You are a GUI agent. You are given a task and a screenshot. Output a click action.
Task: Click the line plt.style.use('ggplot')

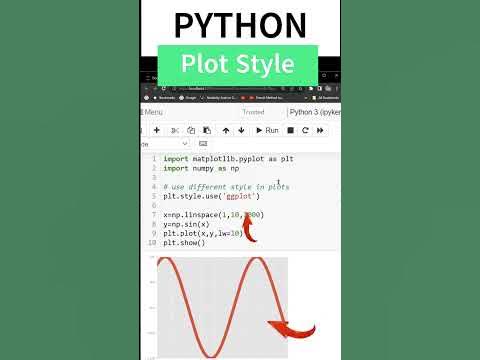[211, 196]
